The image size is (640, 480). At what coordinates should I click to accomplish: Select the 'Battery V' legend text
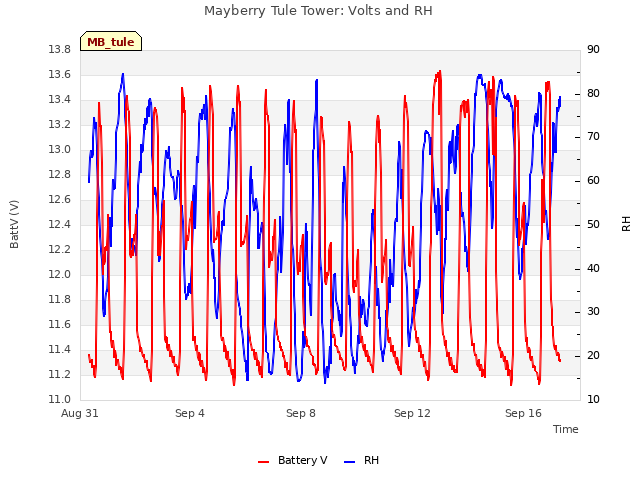click(302, 460)
